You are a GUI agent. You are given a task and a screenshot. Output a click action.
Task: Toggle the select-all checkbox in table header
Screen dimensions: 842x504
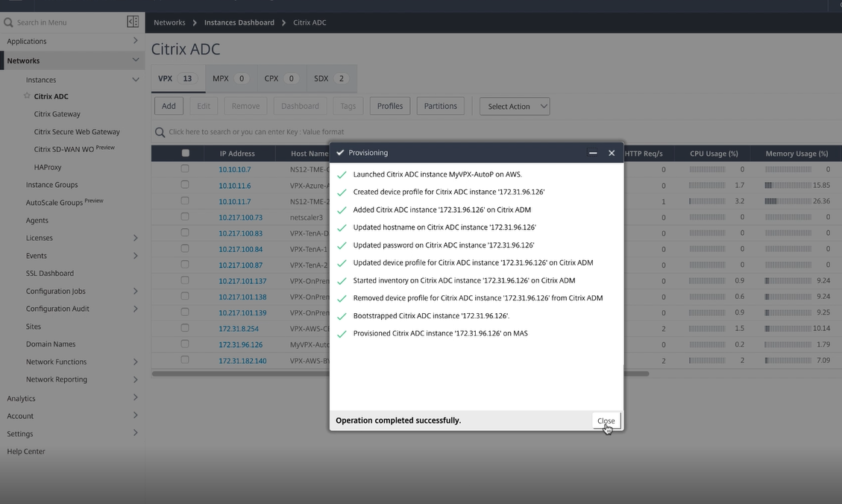[186, 154]
